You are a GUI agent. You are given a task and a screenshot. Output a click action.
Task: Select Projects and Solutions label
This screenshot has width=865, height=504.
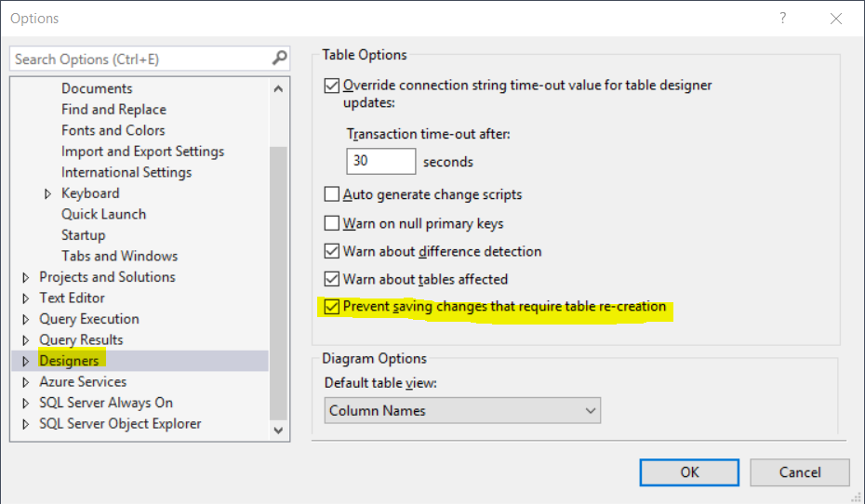(107, 277)
